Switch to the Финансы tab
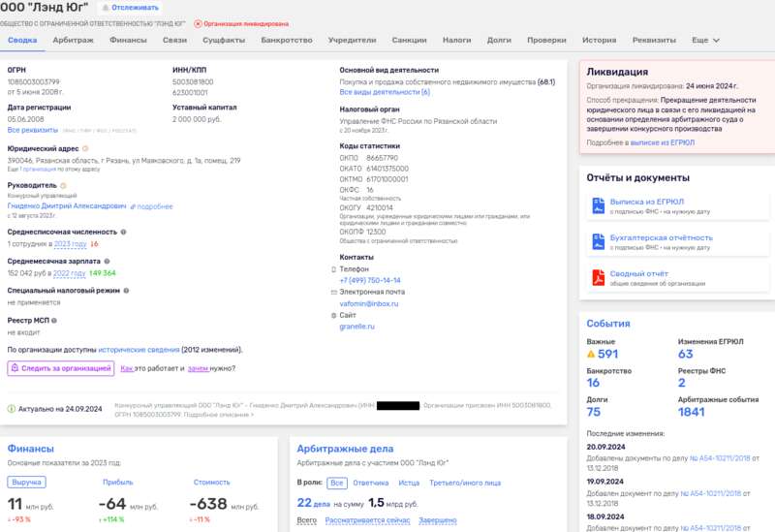Viewport: 775px width, 532px height. click(128, 40)
